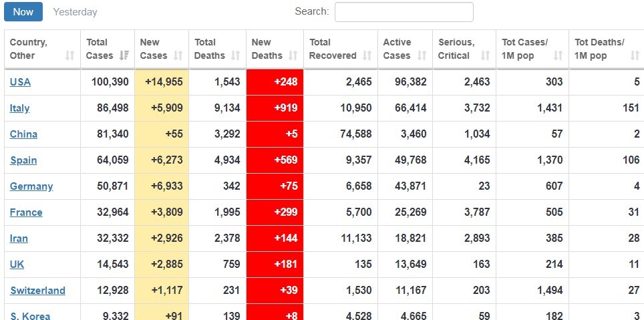
Task: Open the Spain country page
Action: coord(23,160)
